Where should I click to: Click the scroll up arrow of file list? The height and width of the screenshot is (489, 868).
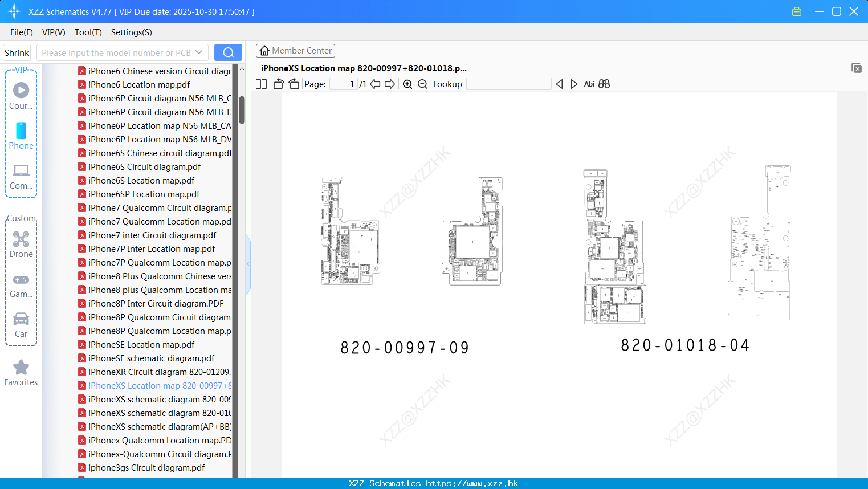click(x=242, y=69)
